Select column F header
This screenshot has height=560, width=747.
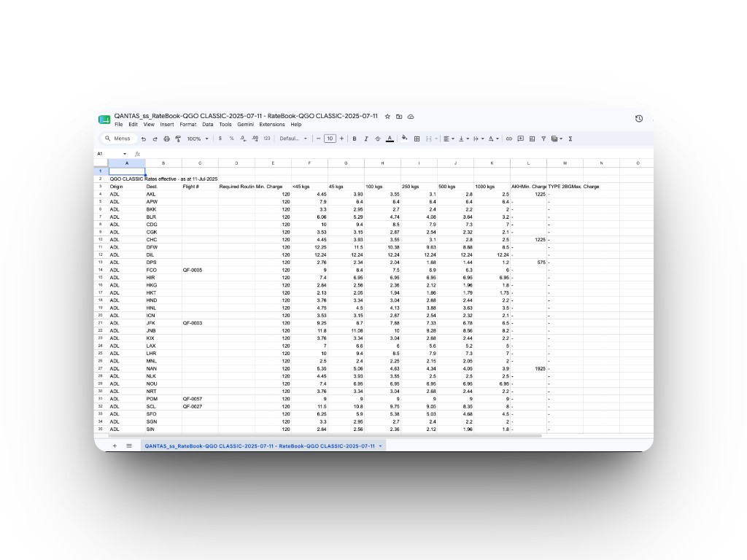click(x=309, y=163)
